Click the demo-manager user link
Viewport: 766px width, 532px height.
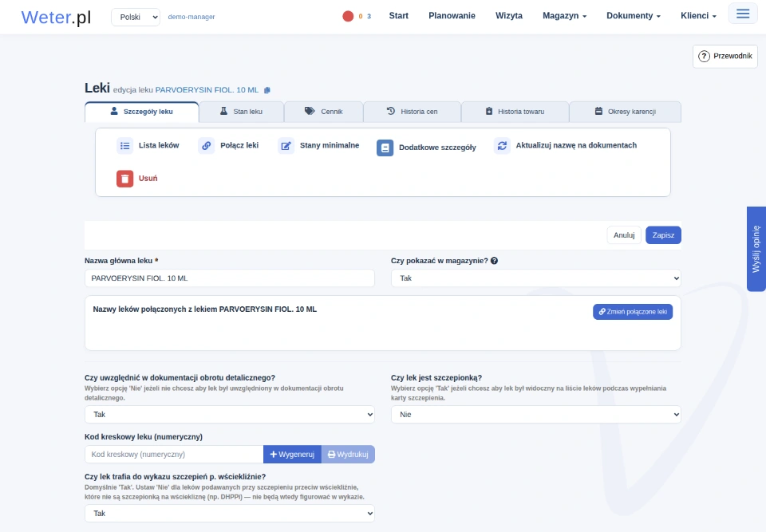click(191, 17)
